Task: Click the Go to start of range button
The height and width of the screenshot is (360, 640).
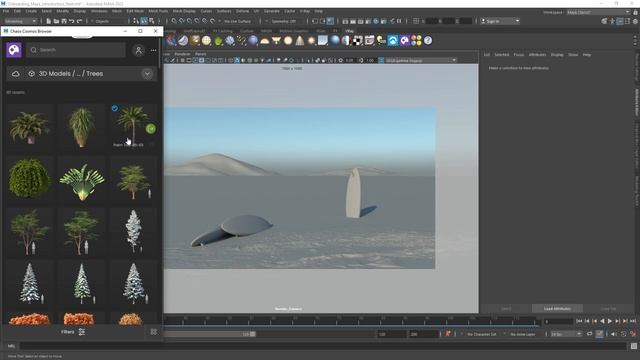Action: click(x=579, y=322)
